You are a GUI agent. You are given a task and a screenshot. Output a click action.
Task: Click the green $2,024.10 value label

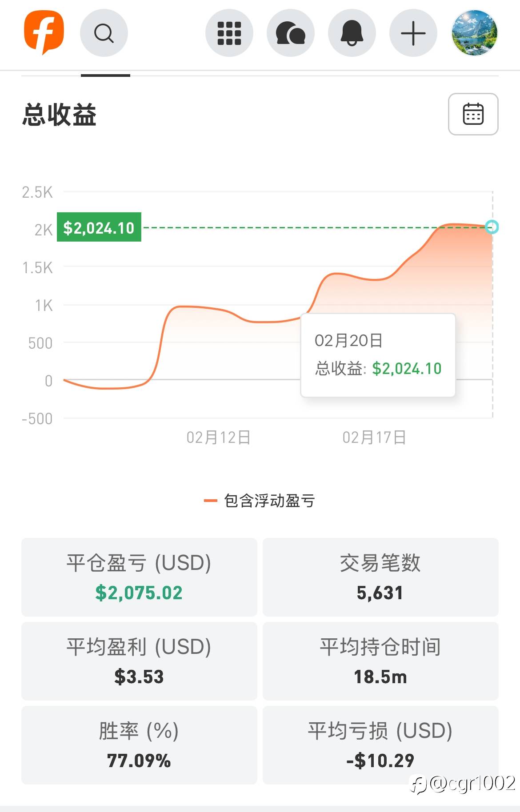[x=99, y=227]
